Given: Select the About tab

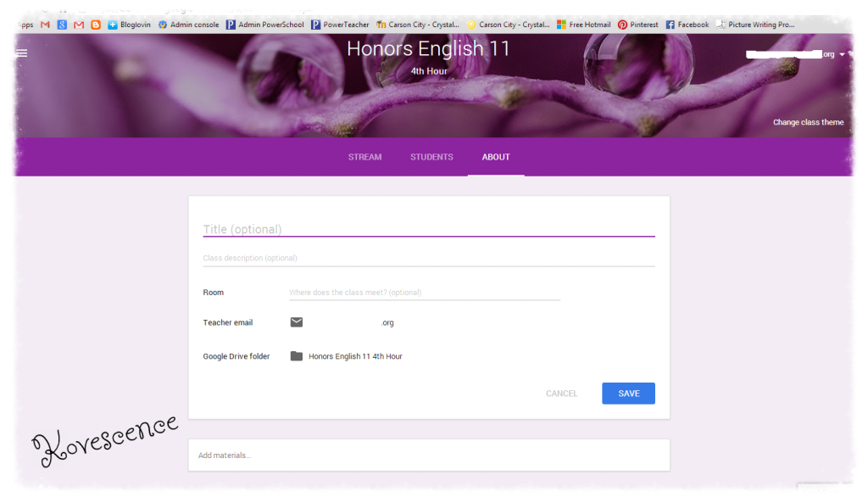Looking at the screenshot, I should (x=496, y=157).
